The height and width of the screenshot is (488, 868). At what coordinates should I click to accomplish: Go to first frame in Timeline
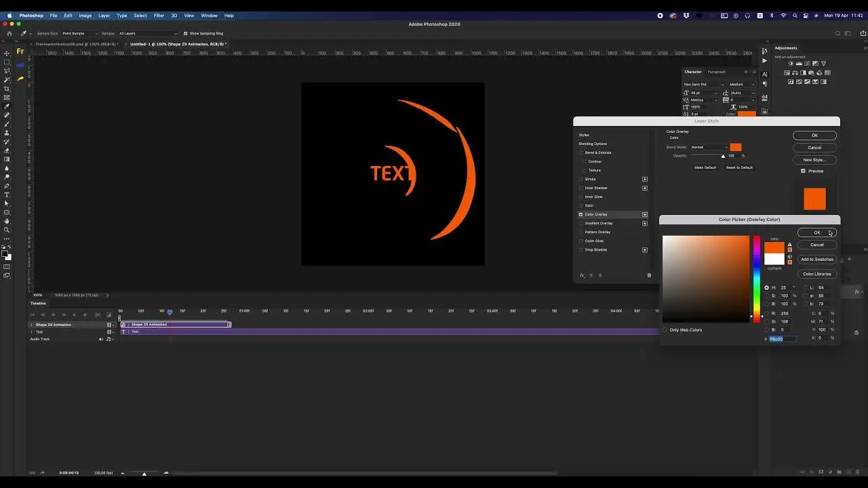(33, 314)
